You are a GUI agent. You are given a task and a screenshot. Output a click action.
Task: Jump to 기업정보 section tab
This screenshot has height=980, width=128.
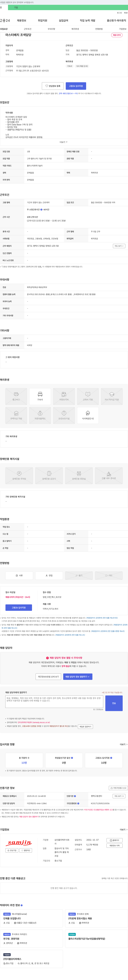coord(123,29)
